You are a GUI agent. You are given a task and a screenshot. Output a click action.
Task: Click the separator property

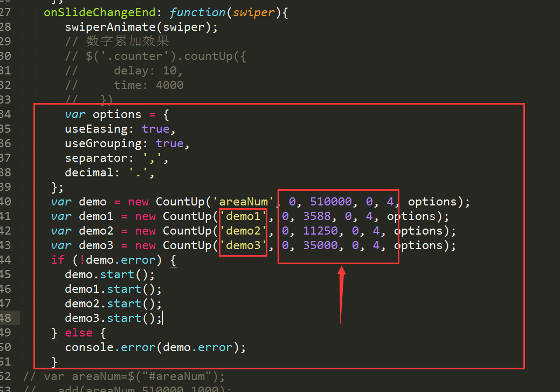click(96, 159)
